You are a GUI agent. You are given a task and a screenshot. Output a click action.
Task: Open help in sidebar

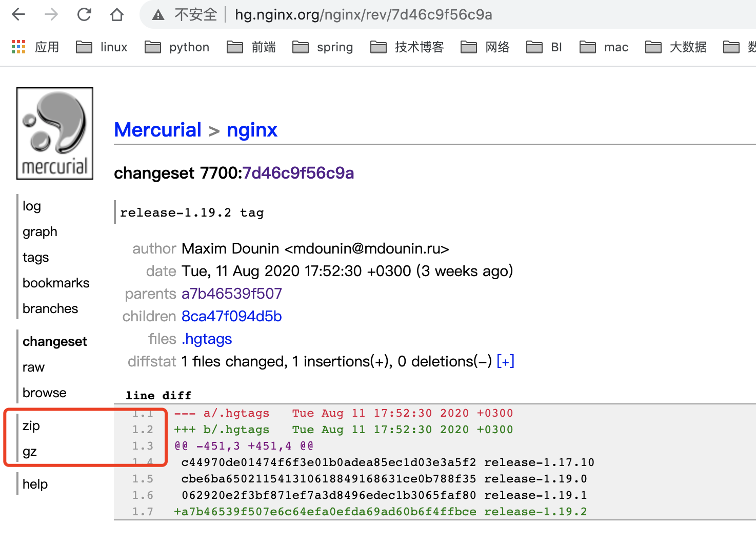click(35, 484)
